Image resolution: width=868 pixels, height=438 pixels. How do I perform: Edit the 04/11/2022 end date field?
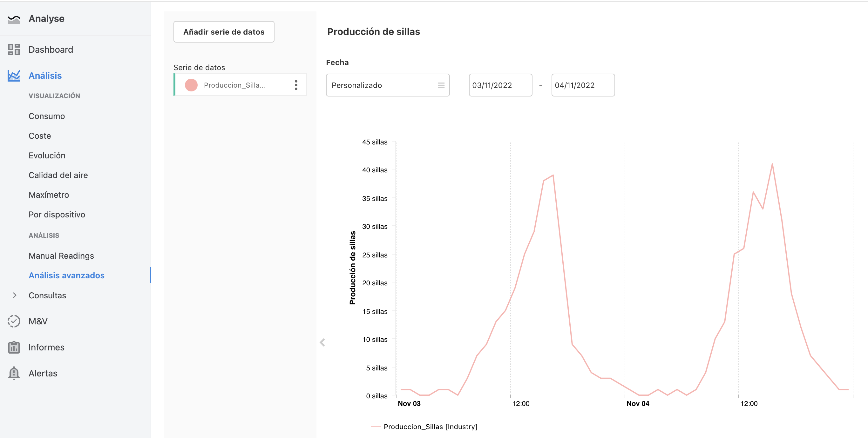[x=583, y=85]
